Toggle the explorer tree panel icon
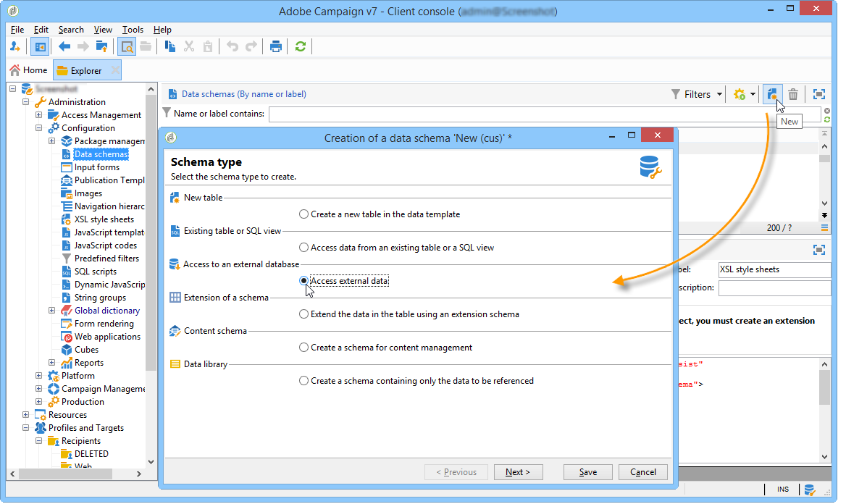Image resolution: width=846 pixels, height=504 pixels. coord(40,47)
